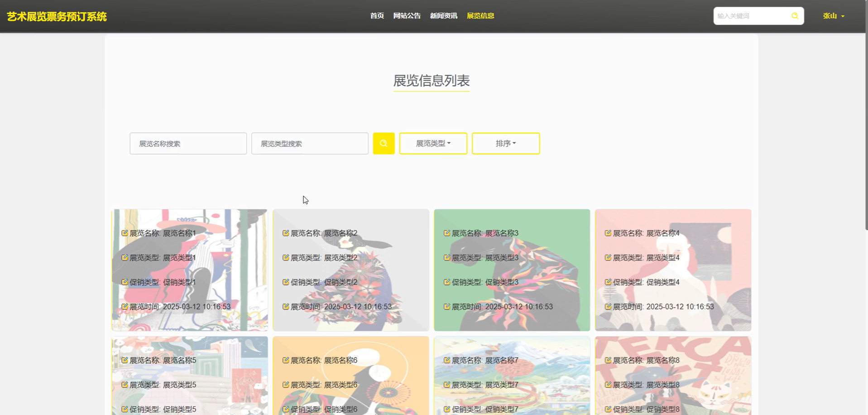
Task: Click the text 展览类型: 展览类型8
Action: (x=647, y=385)
